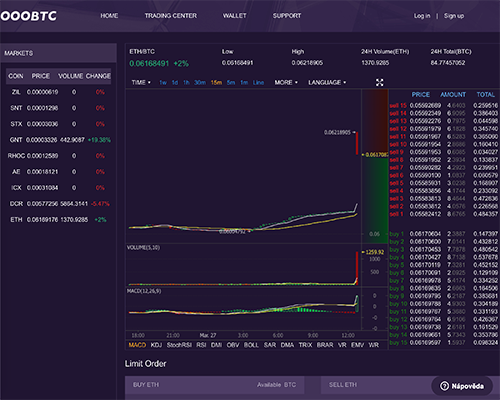Click the BUY ETH panel header
Viewport: 500px width, 400px height.
(x=215, y=385)
